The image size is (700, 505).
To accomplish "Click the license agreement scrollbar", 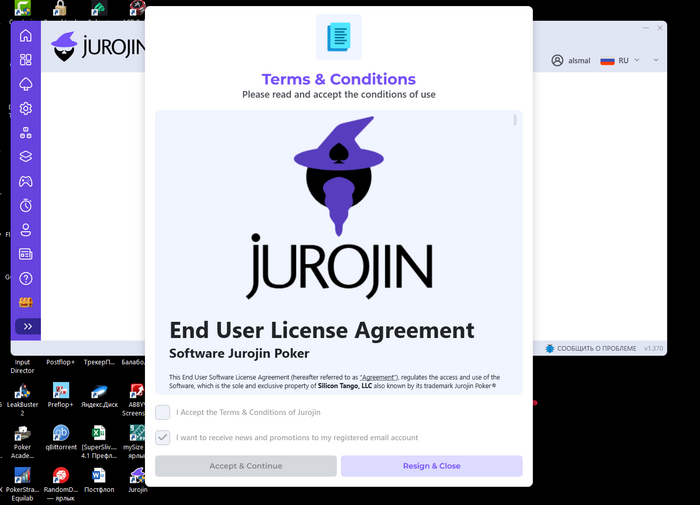I will tap(515, 120).
